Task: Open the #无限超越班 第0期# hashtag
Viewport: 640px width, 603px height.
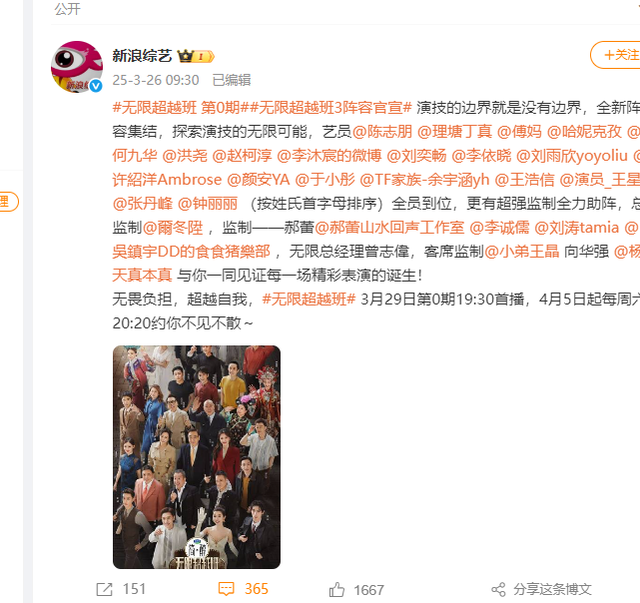Action: click(176, 108)
